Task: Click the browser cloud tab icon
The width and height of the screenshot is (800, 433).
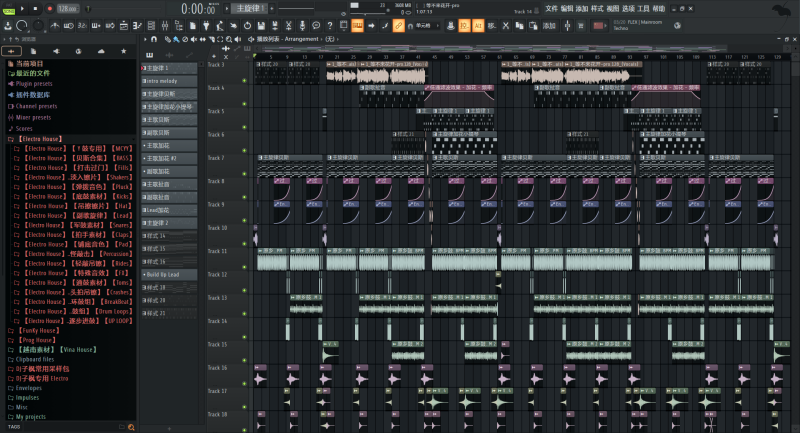Action: [x=101, y=51]
